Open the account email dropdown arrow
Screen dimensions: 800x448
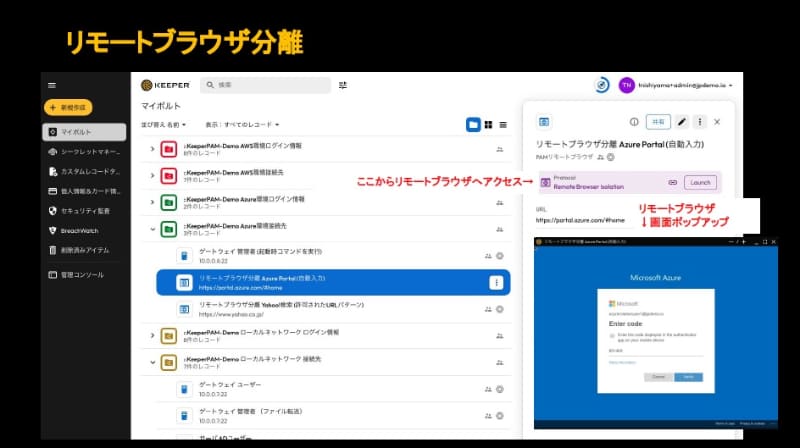pyautogui.click(x=731, y=86)
